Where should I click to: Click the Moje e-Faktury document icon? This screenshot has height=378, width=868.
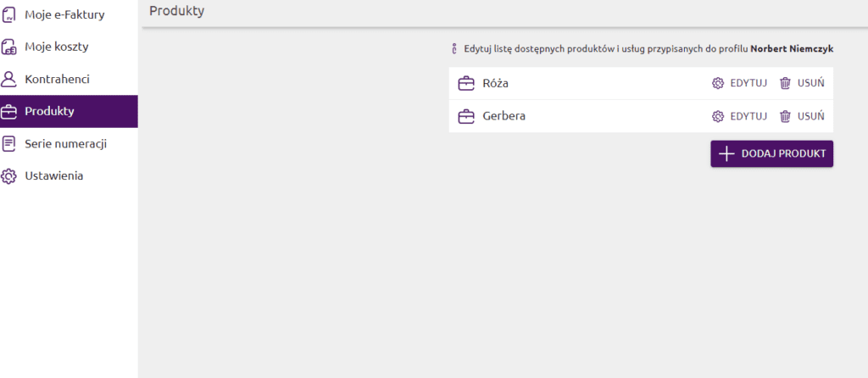(x=8, y=14)
